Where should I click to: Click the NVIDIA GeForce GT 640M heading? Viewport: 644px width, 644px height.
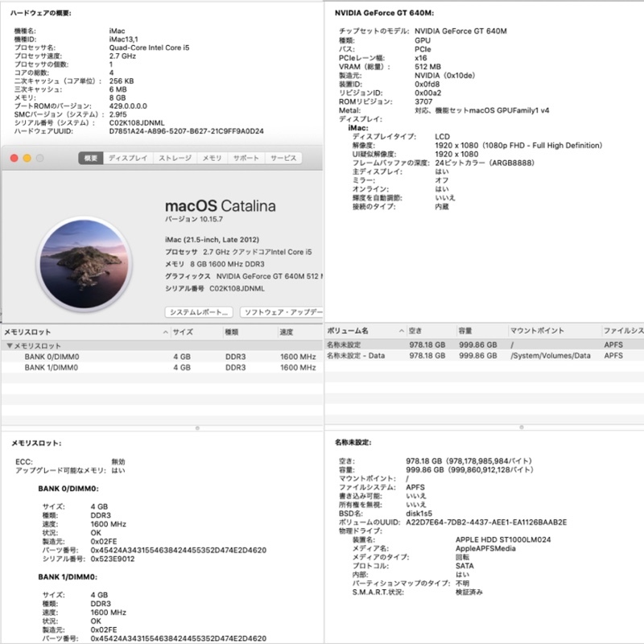click(384, 13)
